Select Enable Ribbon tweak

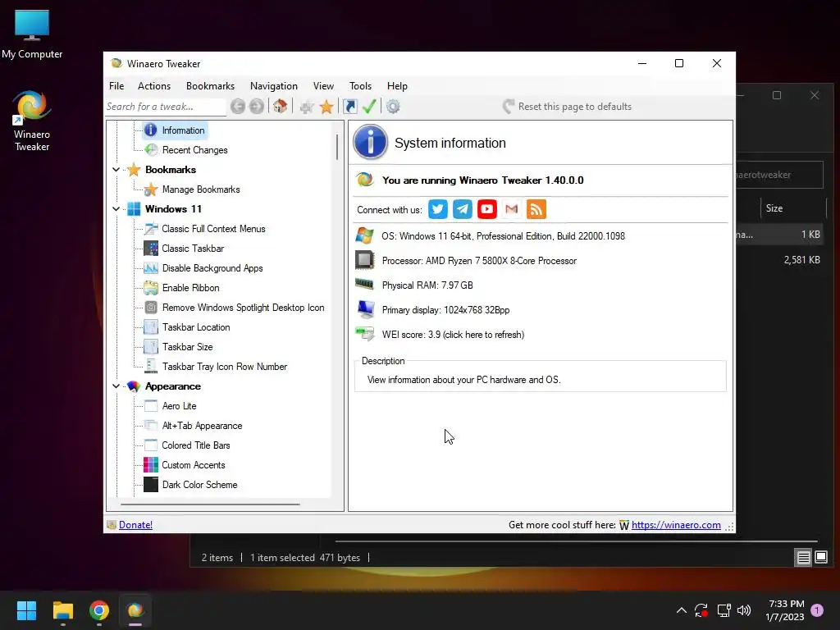click(x=190, y=288)
